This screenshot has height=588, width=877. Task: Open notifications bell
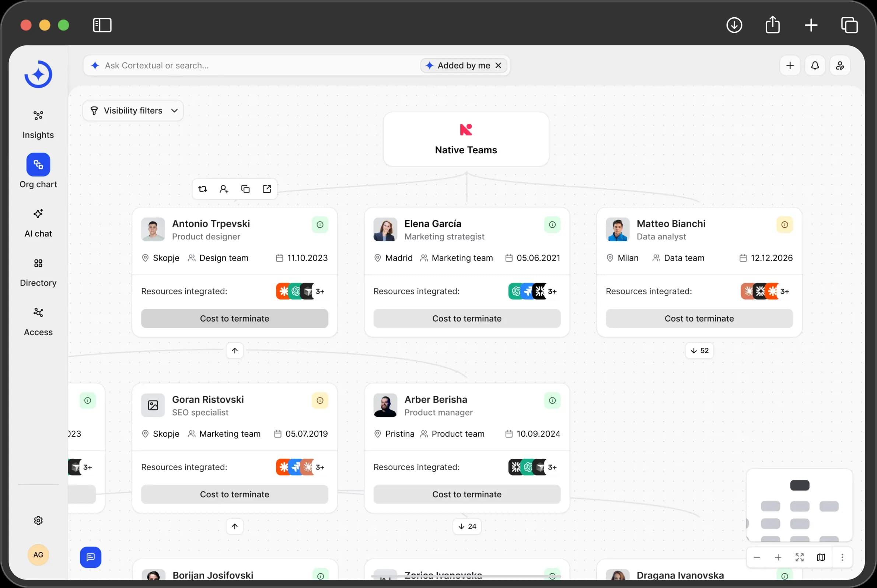[815, 65]
